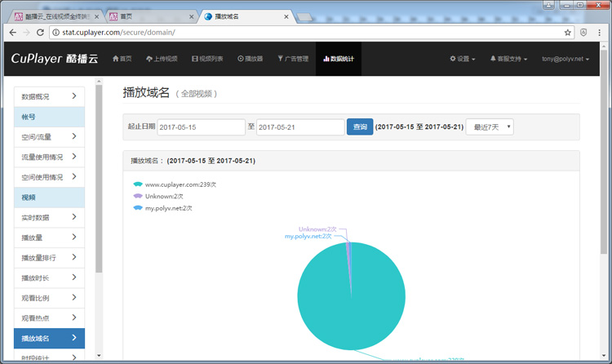
Task: Bookmark page with star icon
Action: (567, 33)
